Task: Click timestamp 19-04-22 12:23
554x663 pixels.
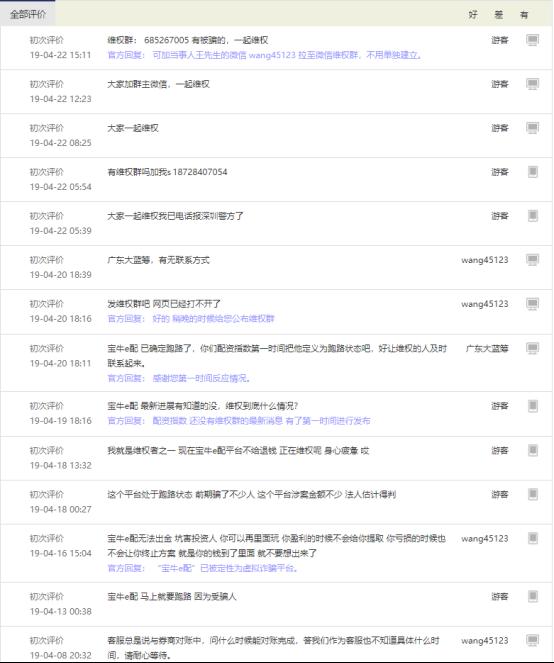Action: pyautogui.click(x=60, y=99)
